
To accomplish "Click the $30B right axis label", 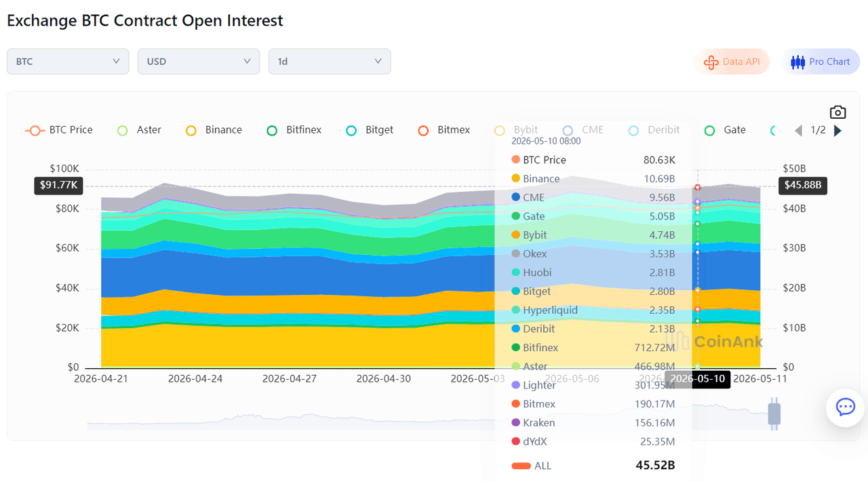I will (795, 249).
